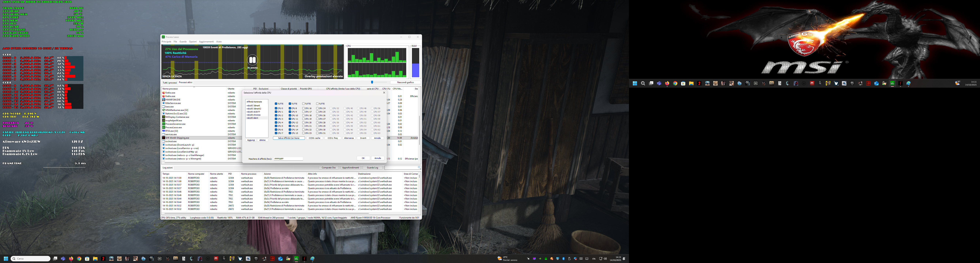Click the CCD0: cache button
Viewport: 980px width, 263px height.
(x=314, y=138)
